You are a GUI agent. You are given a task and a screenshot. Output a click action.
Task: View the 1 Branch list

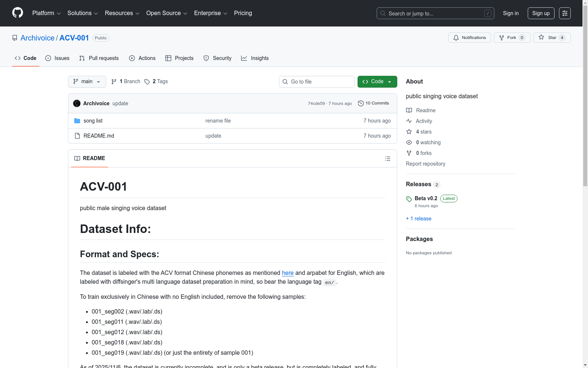coord(126,82)
